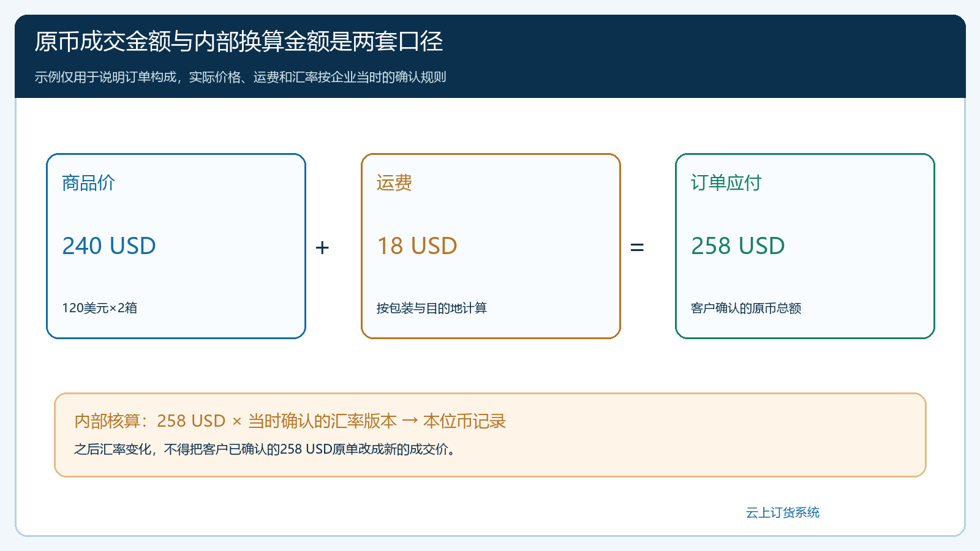Select the 之后汇率变化 explanatory sentence

[265, 449]
